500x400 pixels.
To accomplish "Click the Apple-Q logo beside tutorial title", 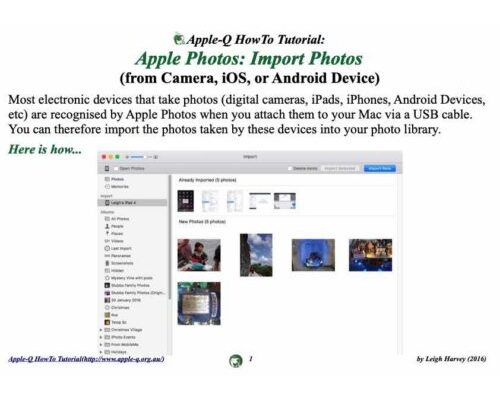I will click(x=179, y=39).
